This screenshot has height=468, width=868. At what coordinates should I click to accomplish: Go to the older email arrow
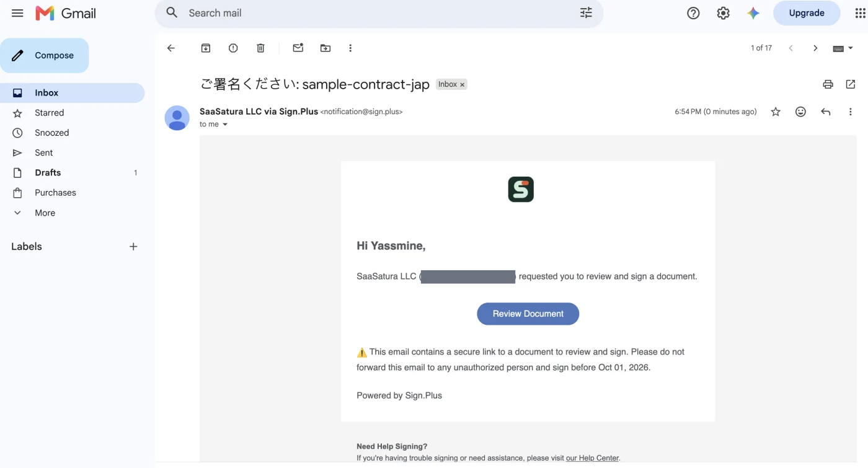click(815, 48)
